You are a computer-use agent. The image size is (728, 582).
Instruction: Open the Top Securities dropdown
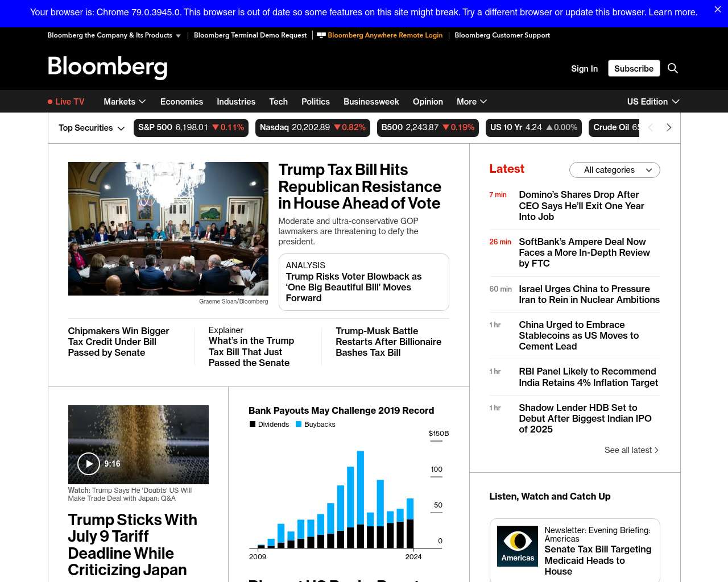[x=92, y=128]
